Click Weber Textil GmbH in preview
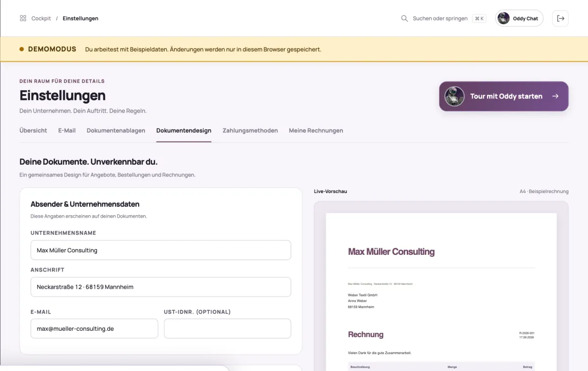 (363, 295)
